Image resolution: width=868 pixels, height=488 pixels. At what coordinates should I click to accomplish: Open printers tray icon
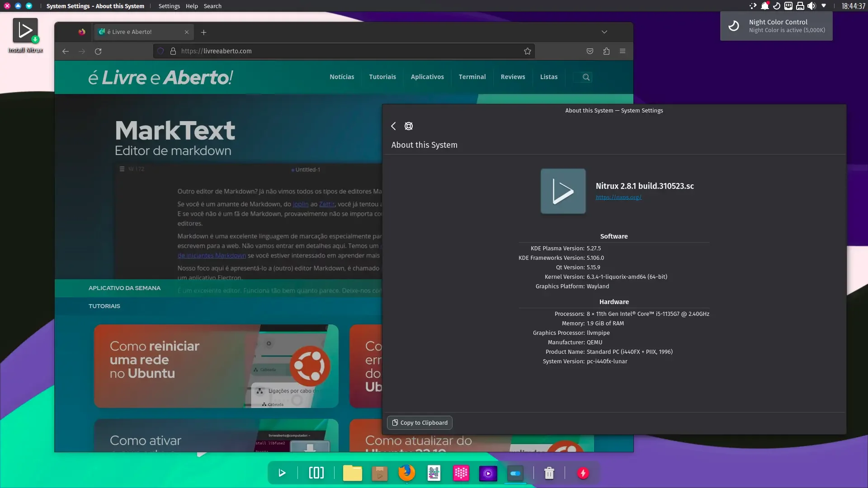[800, 6]
